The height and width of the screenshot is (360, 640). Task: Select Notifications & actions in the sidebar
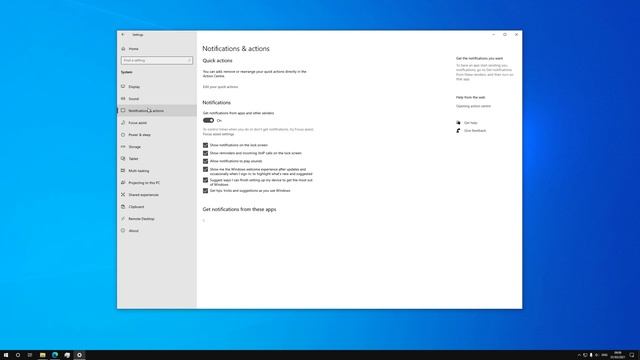157,111
